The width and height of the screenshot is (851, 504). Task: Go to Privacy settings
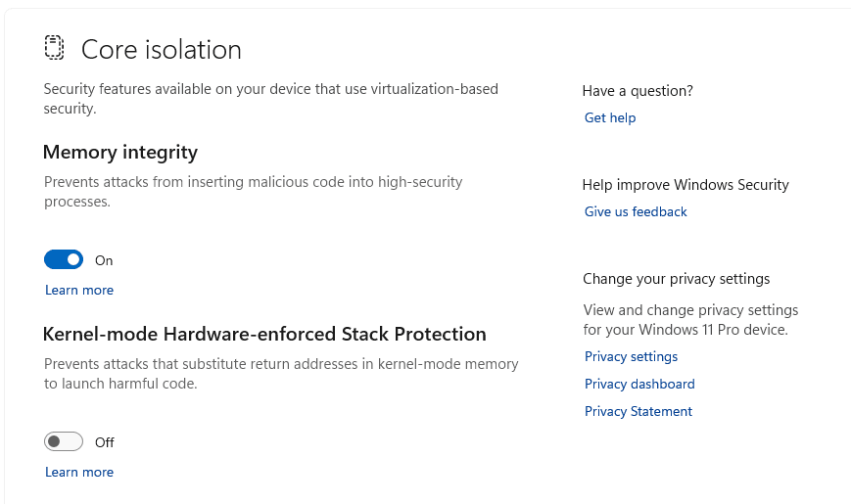(x=631, y=357)
